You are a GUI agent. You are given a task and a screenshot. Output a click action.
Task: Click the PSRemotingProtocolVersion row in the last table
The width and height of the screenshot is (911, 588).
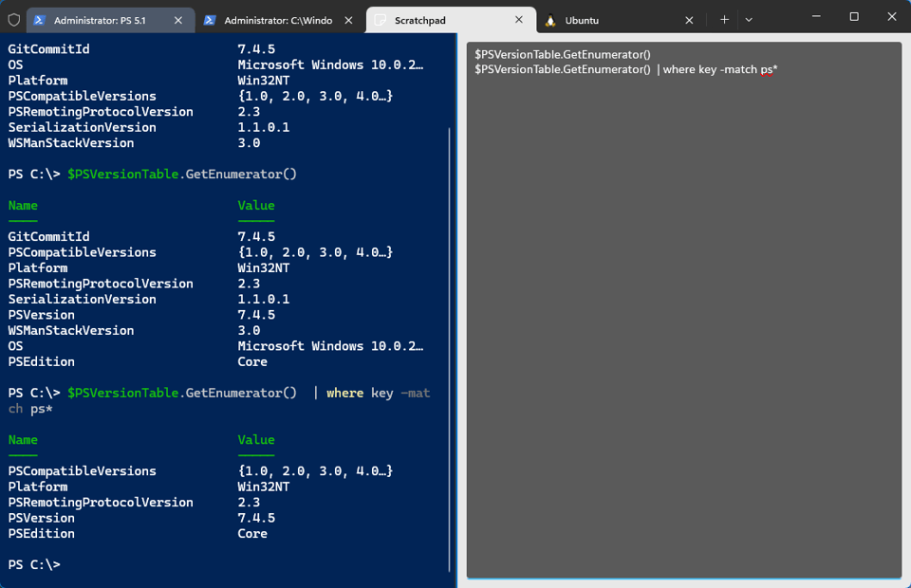pyautogui.click(x=134, y=503)
